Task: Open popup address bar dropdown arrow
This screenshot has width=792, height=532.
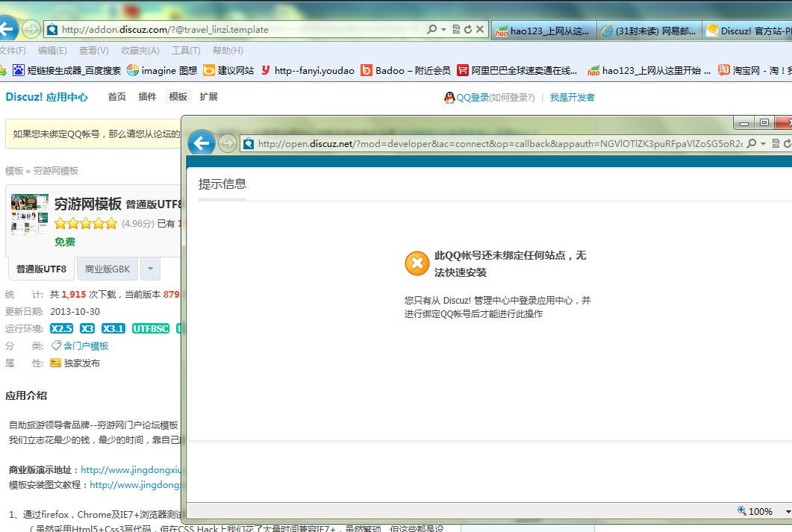Action: (x=763, y=144)
